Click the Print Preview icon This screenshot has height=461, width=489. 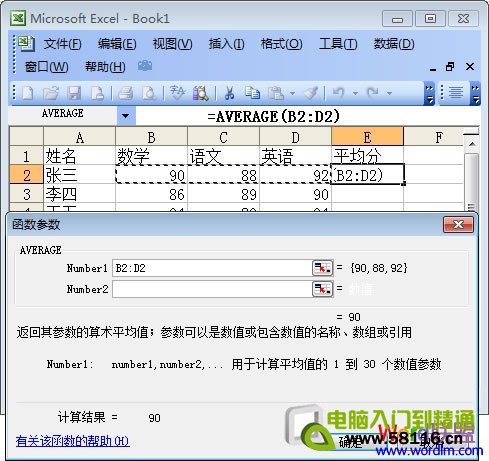pos(149,93)
